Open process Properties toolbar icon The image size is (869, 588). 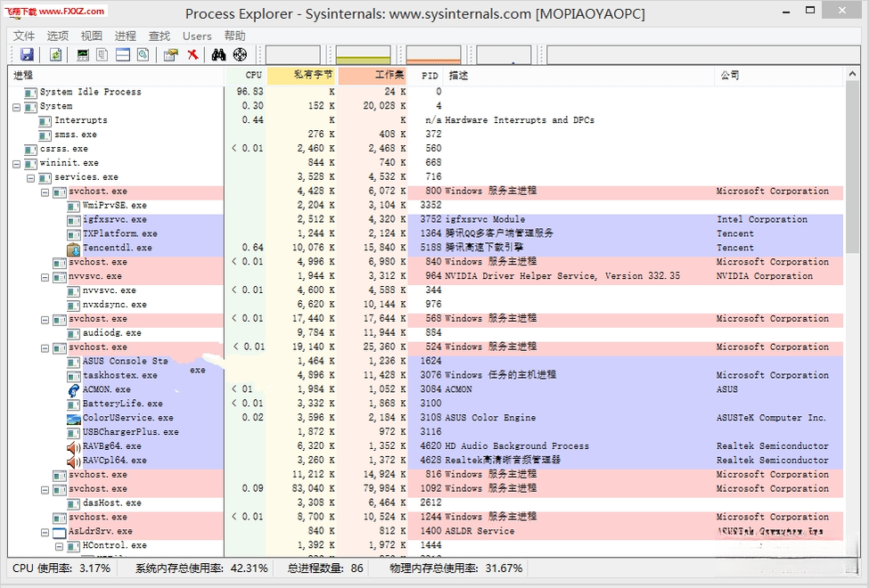[171, 54]
